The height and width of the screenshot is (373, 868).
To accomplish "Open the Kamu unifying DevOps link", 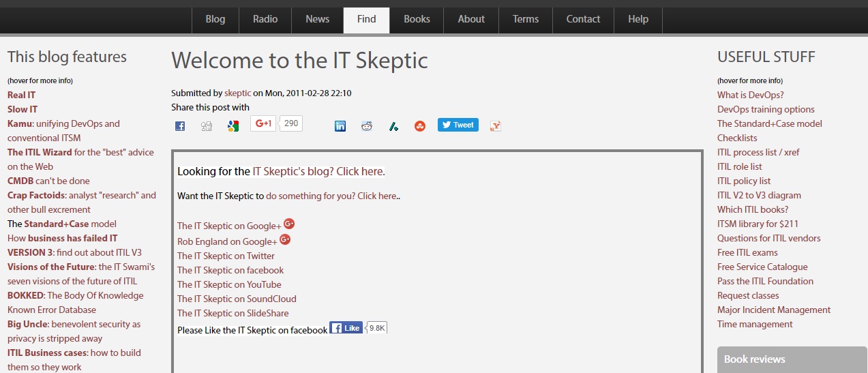I will 63,130.
